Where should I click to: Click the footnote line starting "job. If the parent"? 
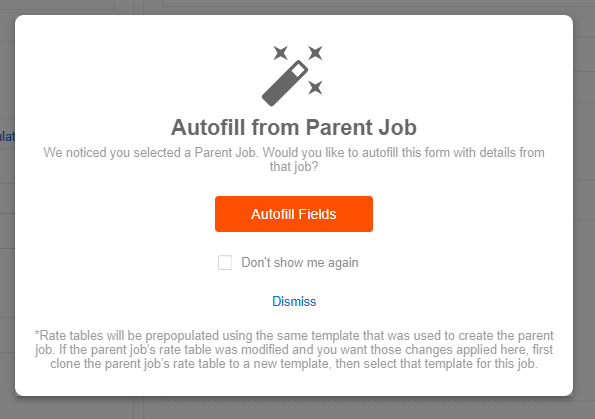tap(294, 350)
